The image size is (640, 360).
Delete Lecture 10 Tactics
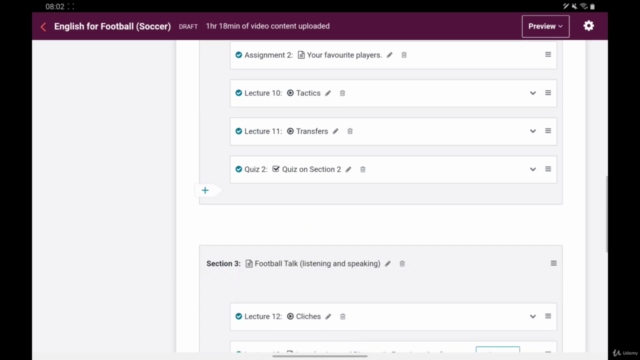tap(342, 93)
